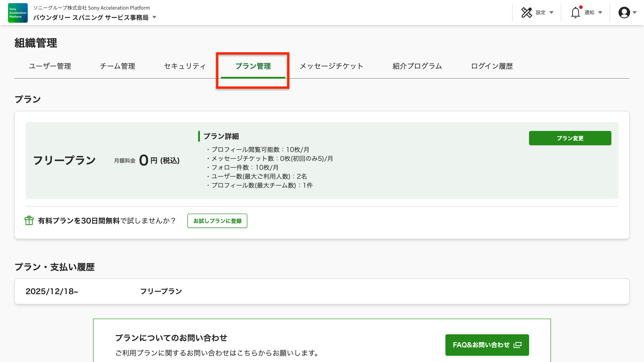Click the settings tools icon
Screen dimensions: 644x362
tap(527, 13)
